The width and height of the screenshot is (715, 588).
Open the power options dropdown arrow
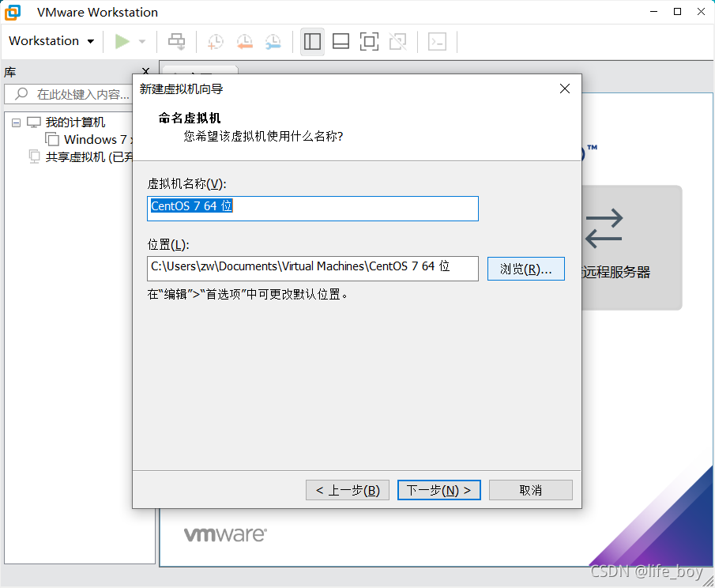pyautogui.click(x=142, y=42)
